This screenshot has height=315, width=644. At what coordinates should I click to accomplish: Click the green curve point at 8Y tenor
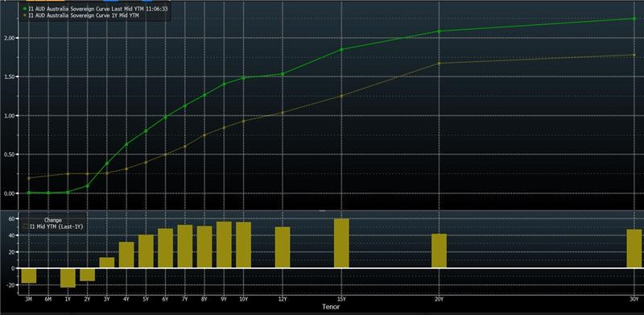204,95
